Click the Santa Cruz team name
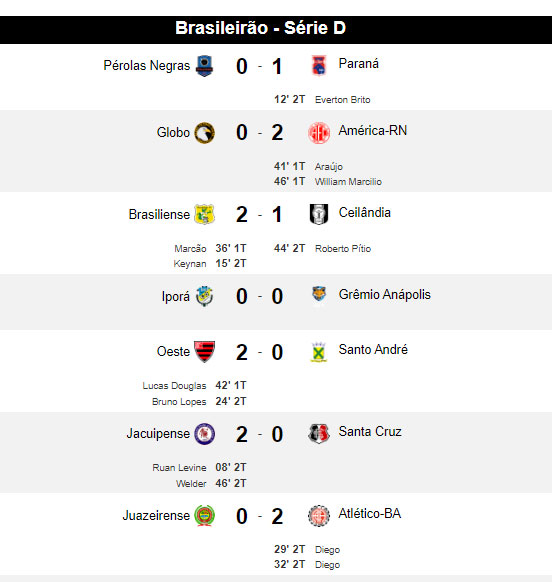This screenshot has width=552, height=582. tap(370, 432)
